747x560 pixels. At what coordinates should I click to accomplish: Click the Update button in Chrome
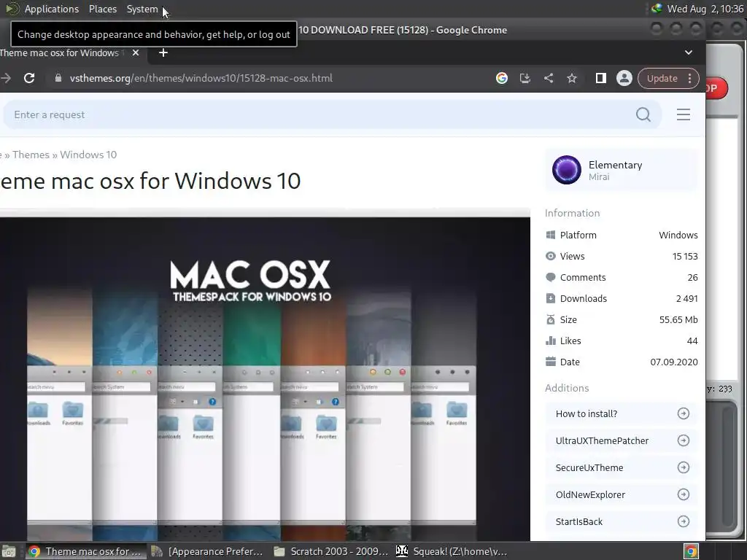(662, 78)
